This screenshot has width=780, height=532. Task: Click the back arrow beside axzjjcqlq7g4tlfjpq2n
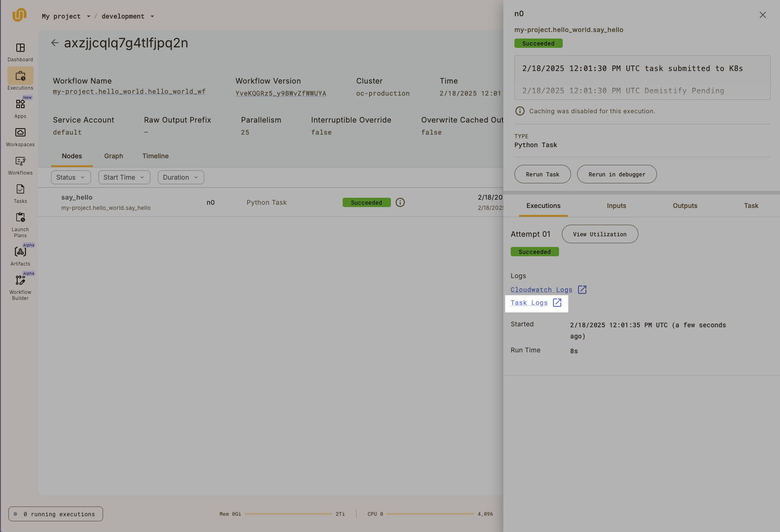[55, 42]
